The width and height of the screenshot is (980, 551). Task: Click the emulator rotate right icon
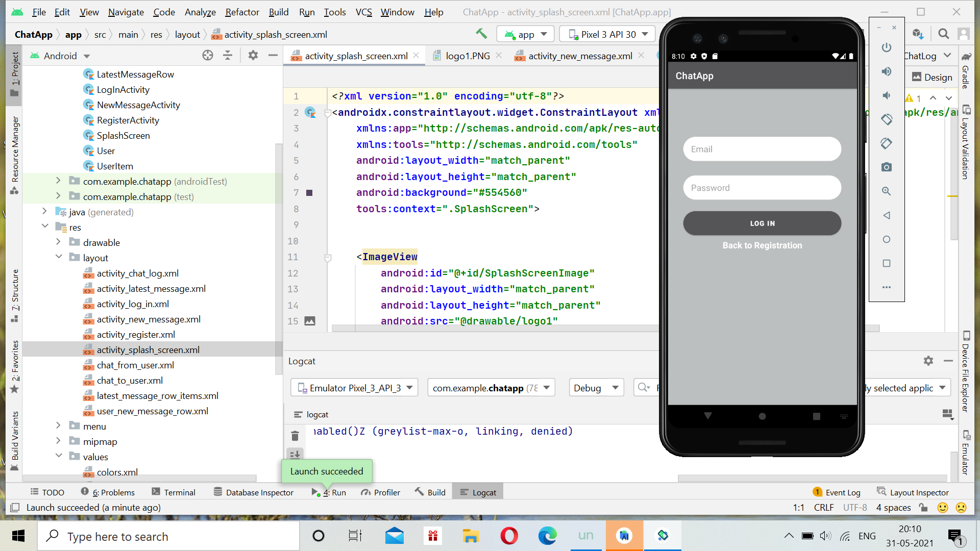click(887, 143)
